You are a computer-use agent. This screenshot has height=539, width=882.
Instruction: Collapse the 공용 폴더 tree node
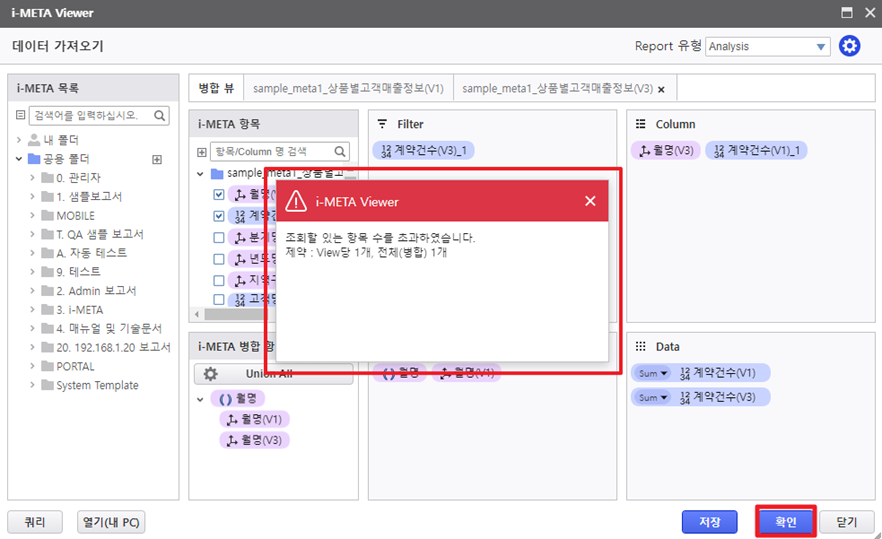point(19,159)
